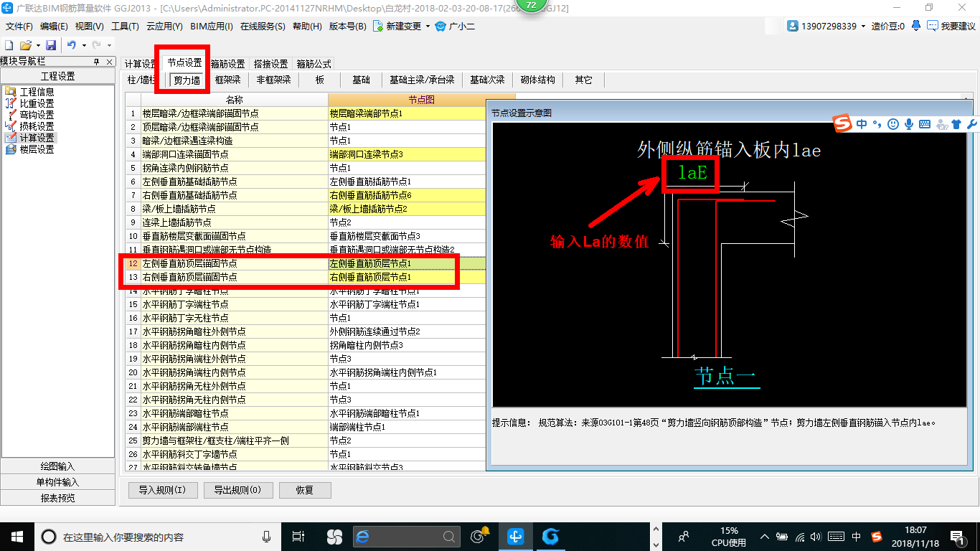This screenshot has width=980, height=551.
Task: Expand the account 13907298339 dropdown
Action: pyautogui.click(x=863, y=27)
